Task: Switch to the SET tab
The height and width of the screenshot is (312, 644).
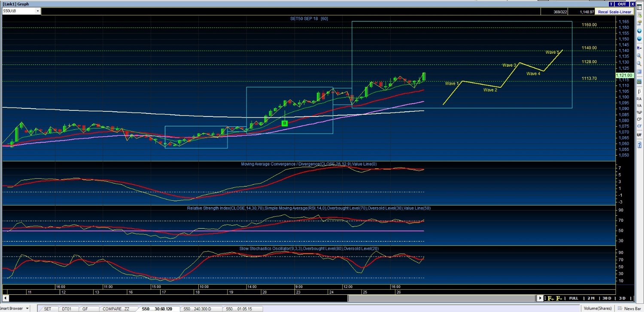Action: [x=47, y=309]
